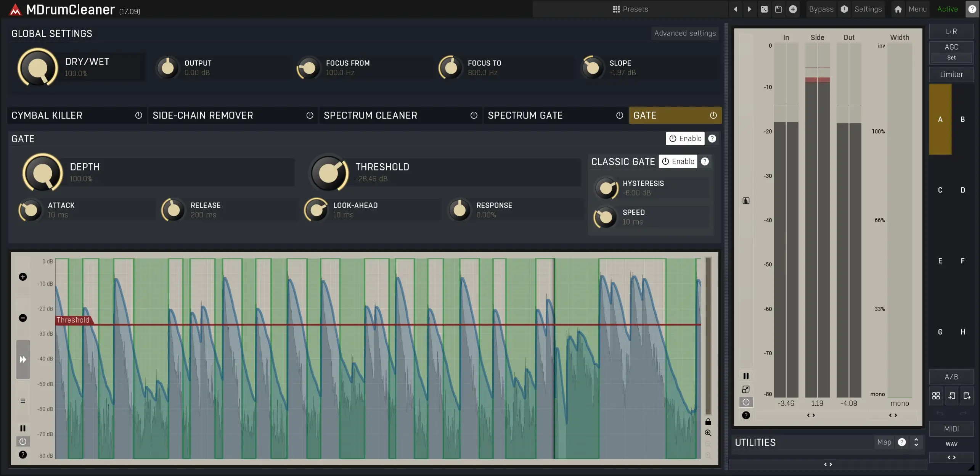This screenshot has width=980, height=476.
Task: Adjust the Dry/Wet knob
Action: pos(37,68)
